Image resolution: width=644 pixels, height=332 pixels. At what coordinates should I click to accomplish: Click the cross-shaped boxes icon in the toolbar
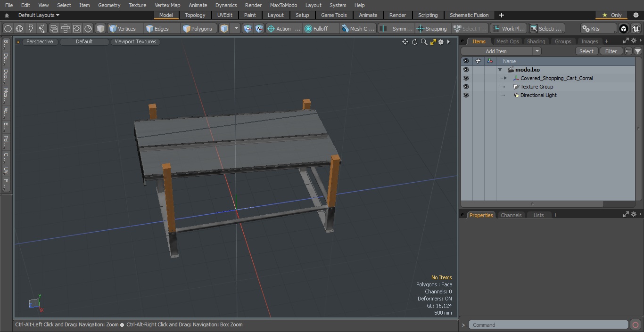click(66, 29)
